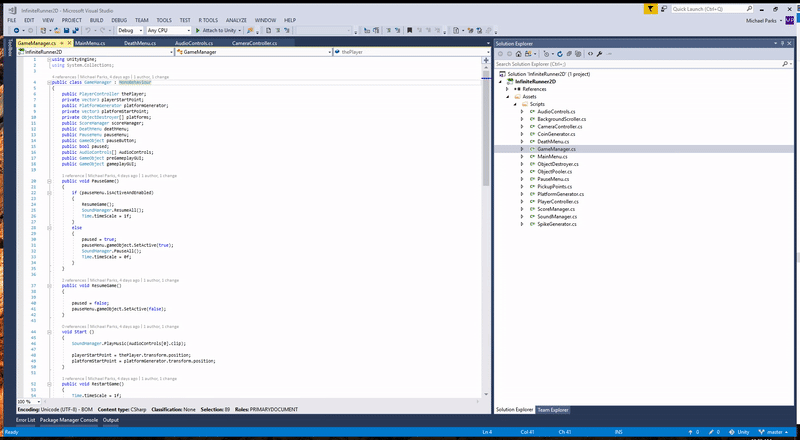Open the BUILD menu
The height and width of the screenshot is (440, 800).
tap(95, 19)
